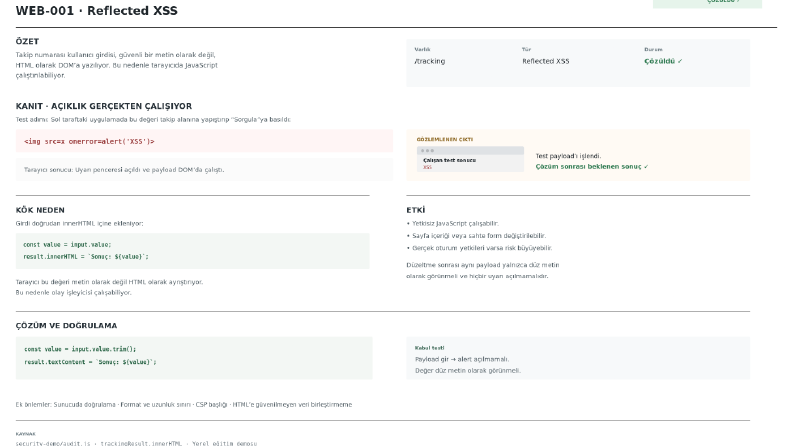793x446 pixels.
Task: Click the 'Çözüm sonrası beklenen sonuç ✓' link
Action: (592, 166)
